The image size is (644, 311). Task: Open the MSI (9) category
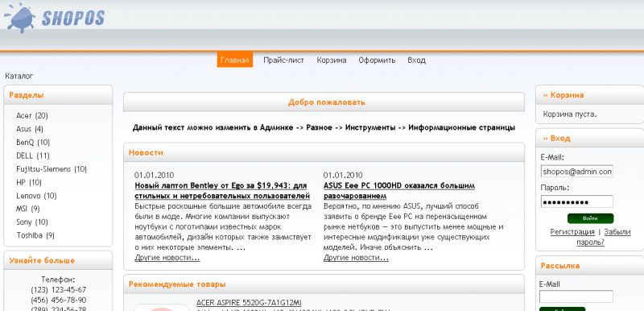coord(28,209)
